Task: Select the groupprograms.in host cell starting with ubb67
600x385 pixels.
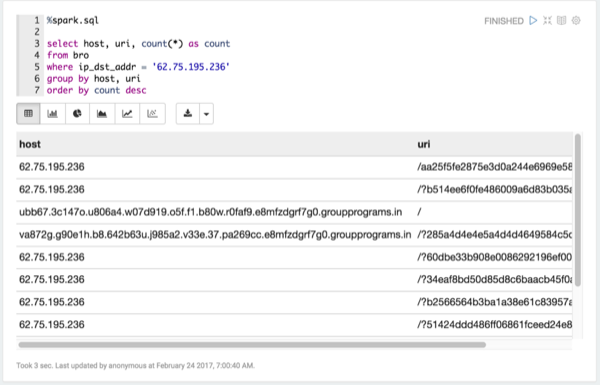Action: [210, 212]
